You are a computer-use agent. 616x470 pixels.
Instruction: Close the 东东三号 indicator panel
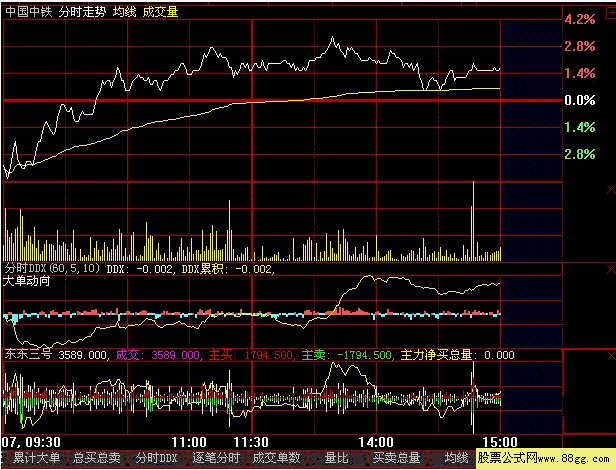pyautogui.click(x=611, y=356)
